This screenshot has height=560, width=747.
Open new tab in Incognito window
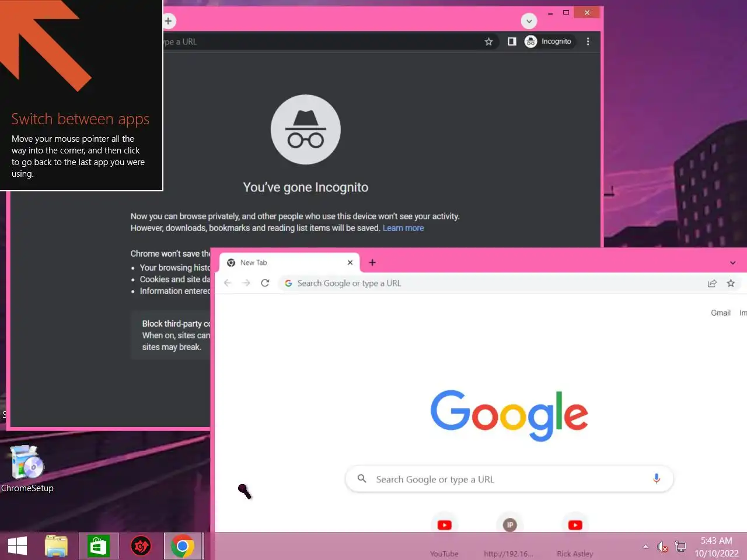(168, 21)
